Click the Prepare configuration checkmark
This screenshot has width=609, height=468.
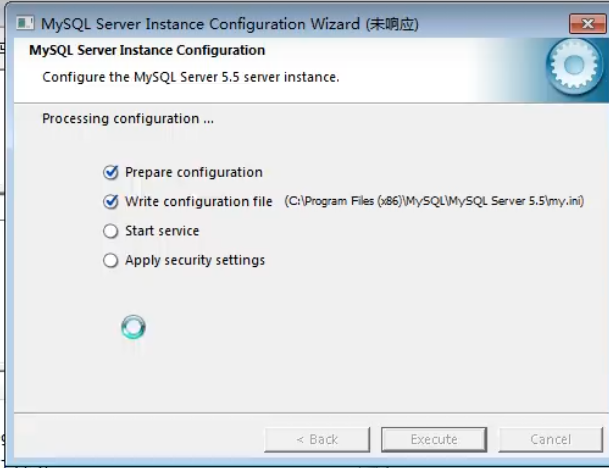(111, 172)
